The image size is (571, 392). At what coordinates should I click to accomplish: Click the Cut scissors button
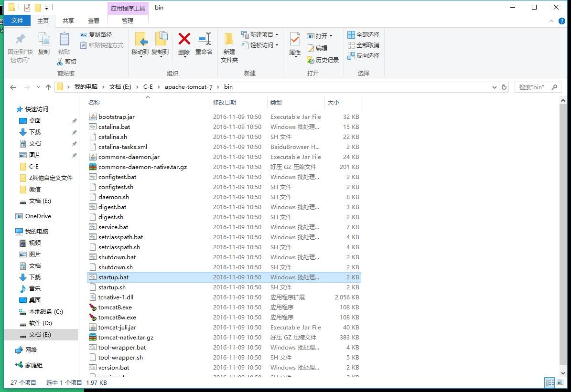pyautogui.click(x=66, y=62)
